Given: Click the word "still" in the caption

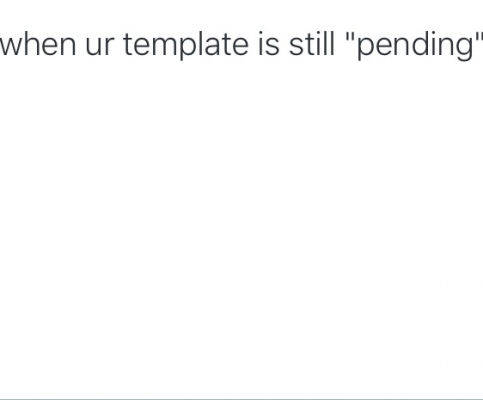Looking at the screenshot, I should coord(311,44).
